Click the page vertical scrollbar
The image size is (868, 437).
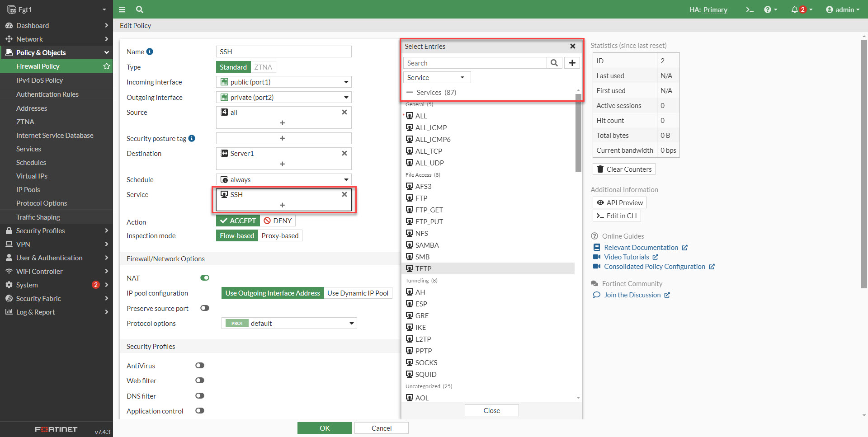point(864,164)
